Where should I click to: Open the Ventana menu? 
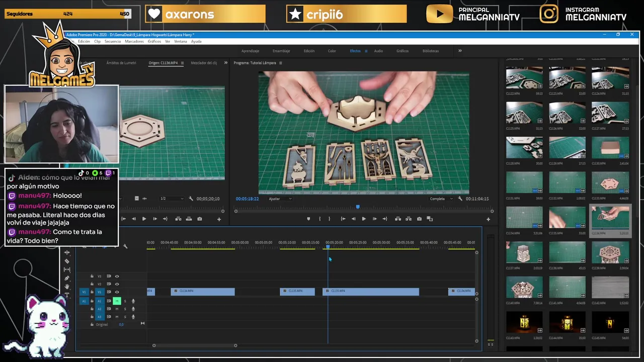(x=181, y=41)
